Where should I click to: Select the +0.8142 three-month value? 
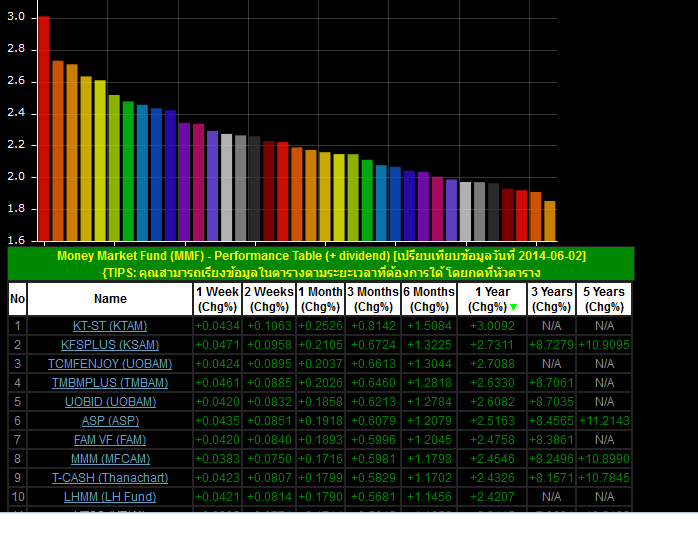coord(373,326)
